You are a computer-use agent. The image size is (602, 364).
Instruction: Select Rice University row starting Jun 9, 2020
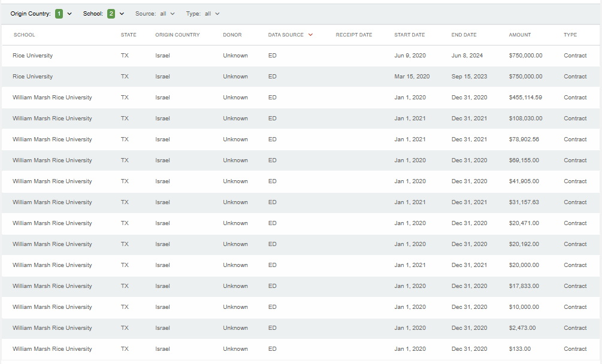coord(301,56)
